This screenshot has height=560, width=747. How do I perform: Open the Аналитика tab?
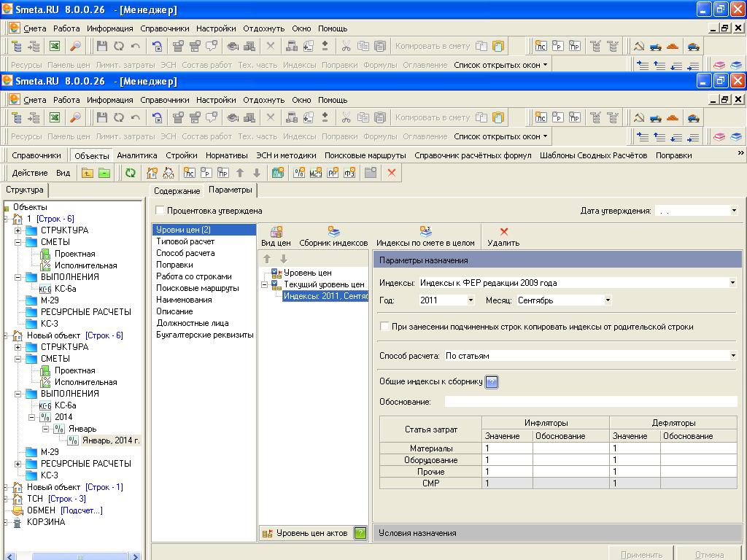136,155
